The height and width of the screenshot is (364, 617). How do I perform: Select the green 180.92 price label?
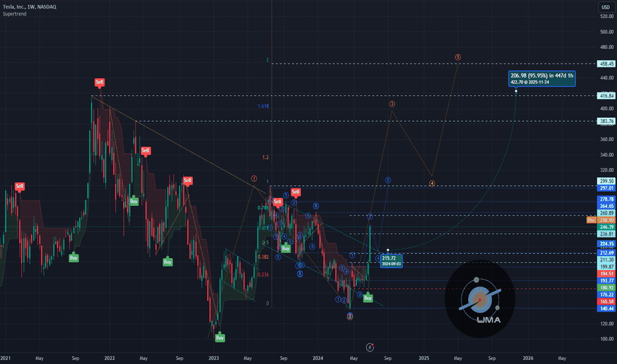click(606, 288)
